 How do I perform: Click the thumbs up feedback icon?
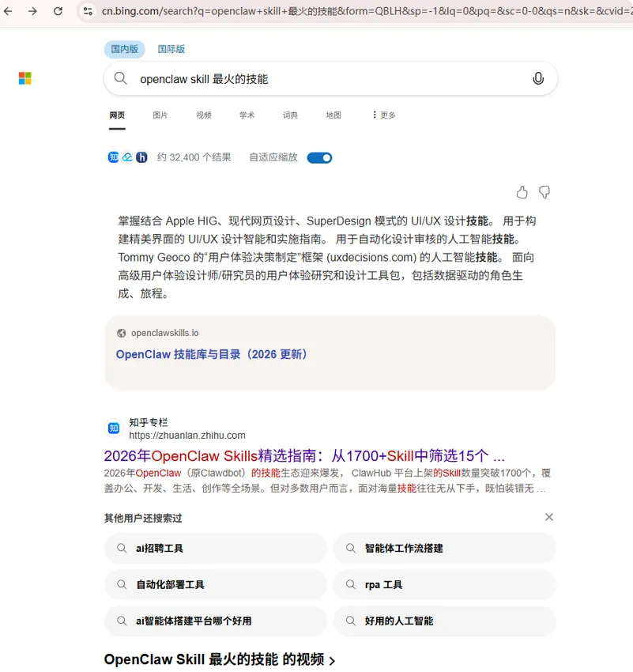[x=522, y=192]
